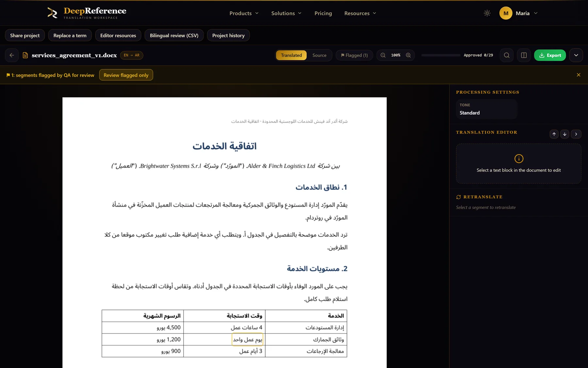This screenshot has height=368, width=588.
Task: Click the green Export button
Action: 550,55
